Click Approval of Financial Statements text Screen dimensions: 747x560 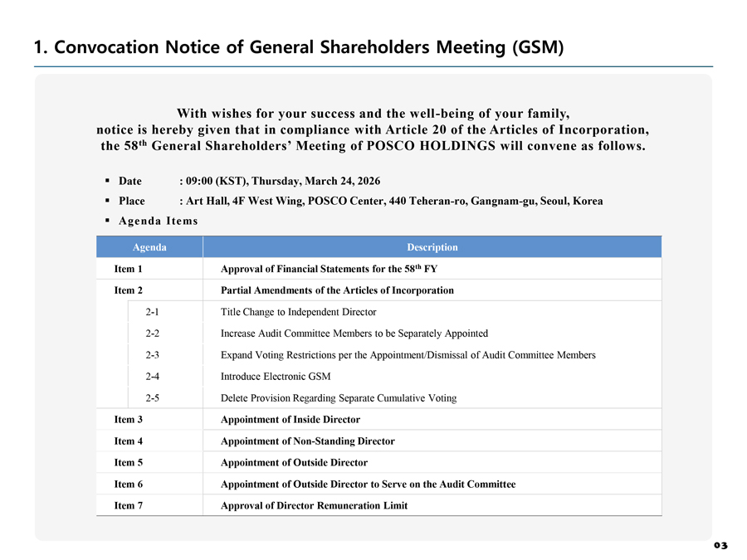329,269
